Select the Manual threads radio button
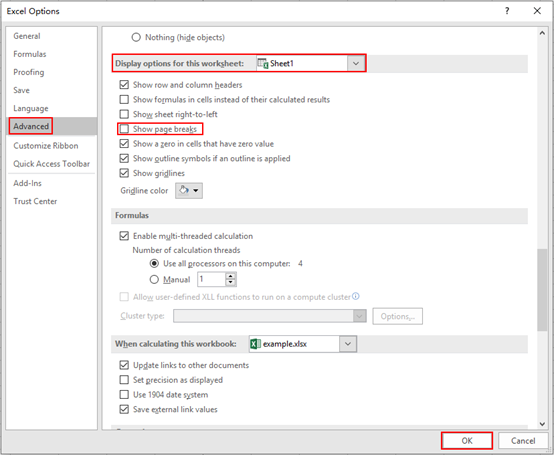The height and width of the screenshot is (455, 554). point(154,279)
